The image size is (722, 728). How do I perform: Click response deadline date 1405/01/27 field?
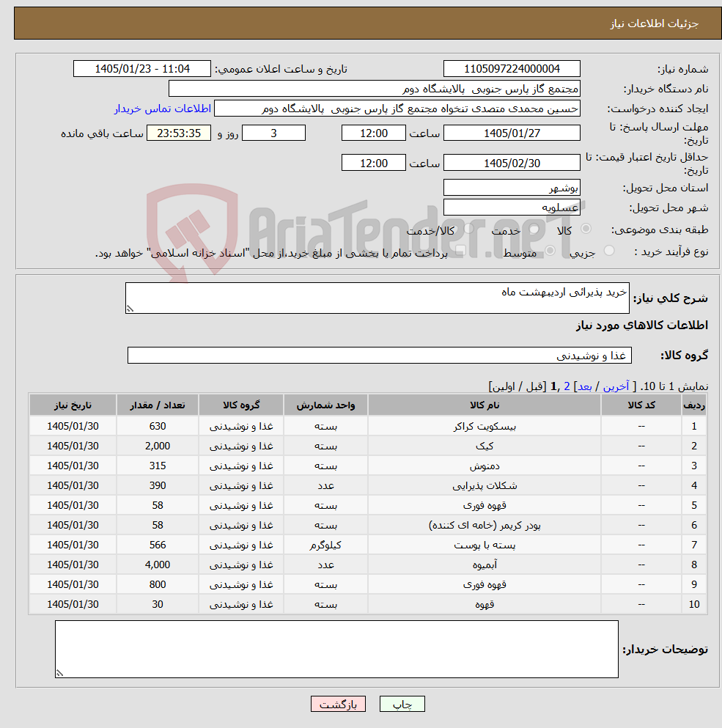coord(512,133)
